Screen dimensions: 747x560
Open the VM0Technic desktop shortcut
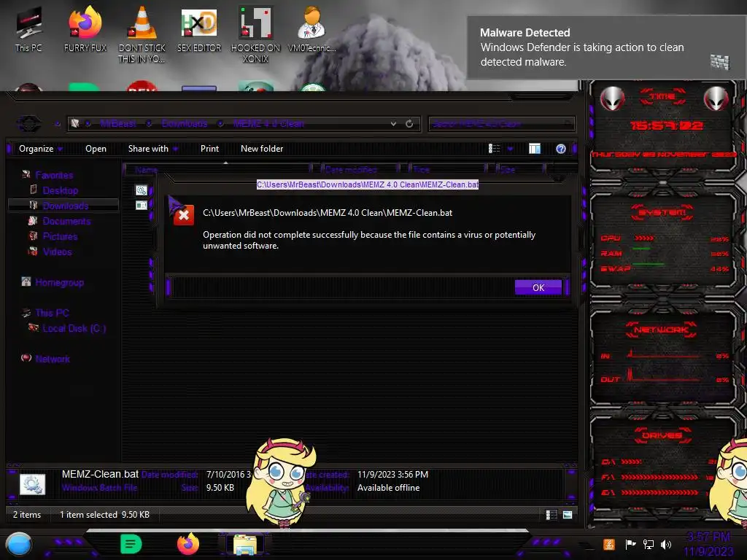pos(312,28)
